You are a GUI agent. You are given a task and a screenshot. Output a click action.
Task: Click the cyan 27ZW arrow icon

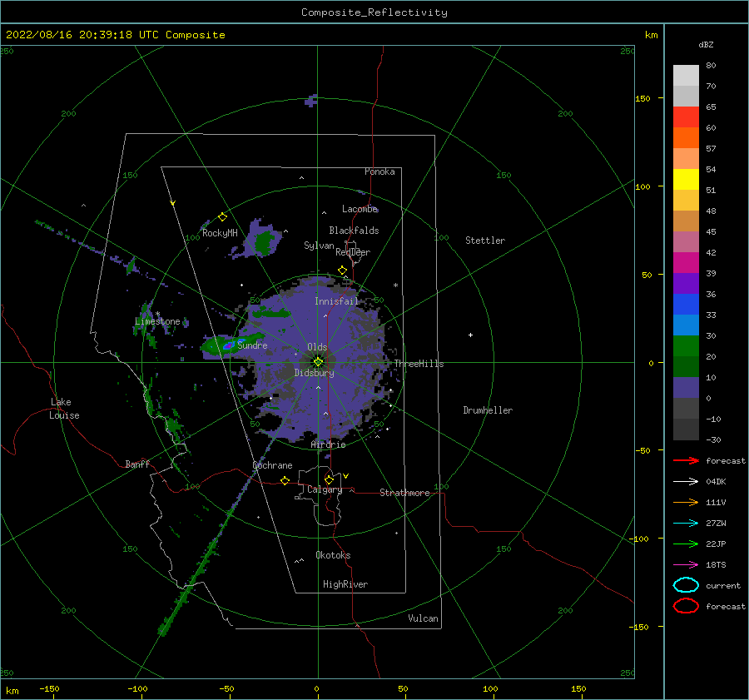point(686,524)
